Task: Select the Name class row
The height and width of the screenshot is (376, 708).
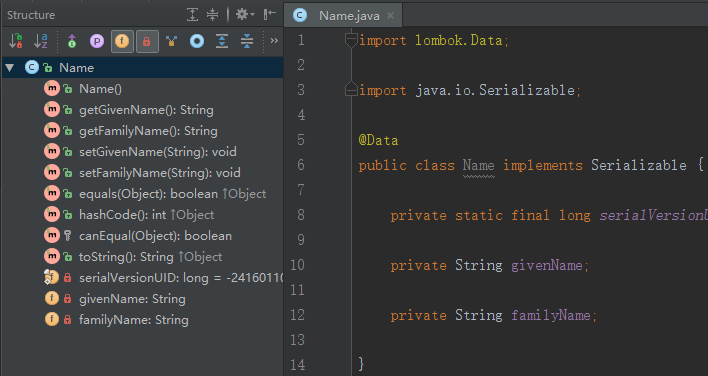Action: click(x=143, y=68)
